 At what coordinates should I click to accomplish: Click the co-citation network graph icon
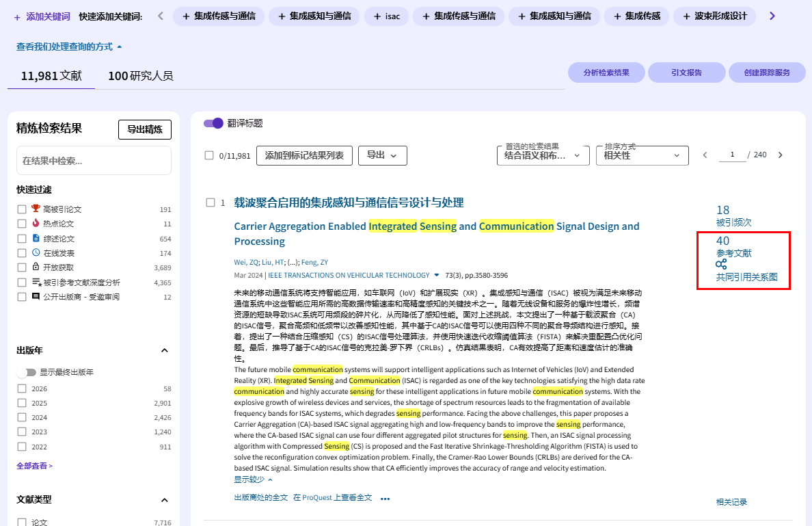pyautogui.click(x=721, y=264)
